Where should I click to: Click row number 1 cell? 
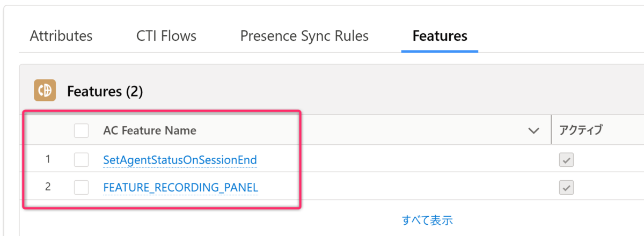[x=48, y=159]
